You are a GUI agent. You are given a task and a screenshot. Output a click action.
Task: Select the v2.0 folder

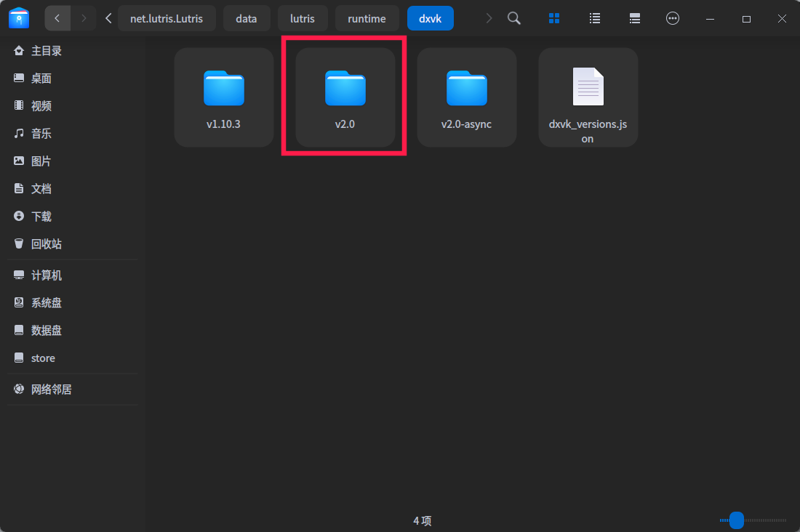345,97
